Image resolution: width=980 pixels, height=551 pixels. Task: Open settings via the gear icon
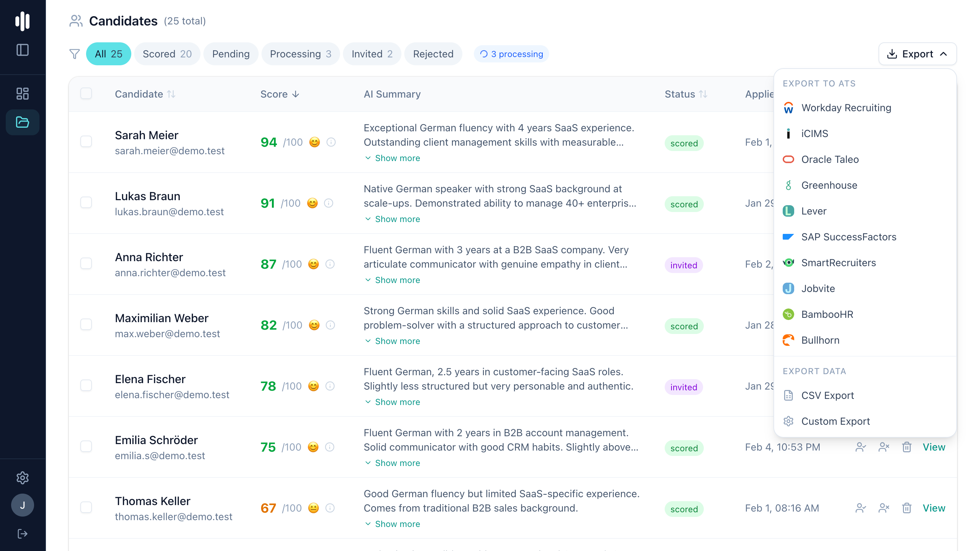click(x=23, y=478)
